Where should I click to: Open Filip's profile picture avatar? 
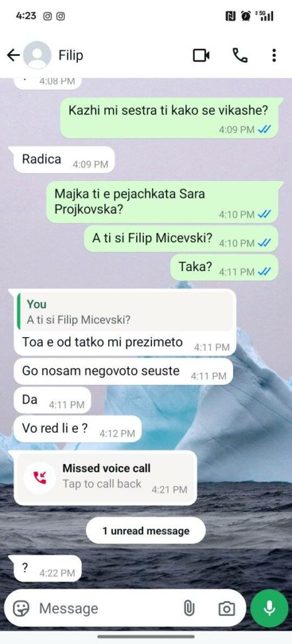[37, 55]
